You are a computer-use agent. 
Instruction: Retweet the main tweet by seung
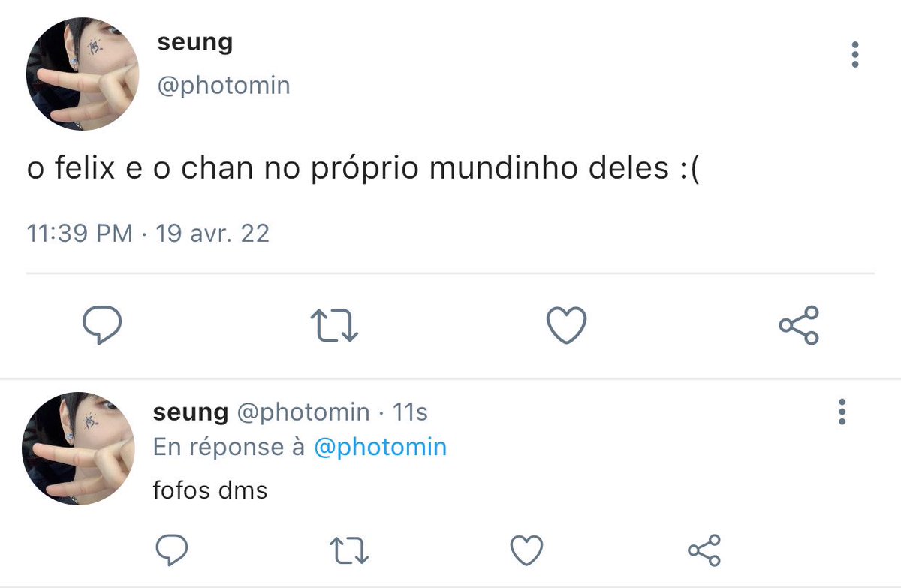click(335, 326)
